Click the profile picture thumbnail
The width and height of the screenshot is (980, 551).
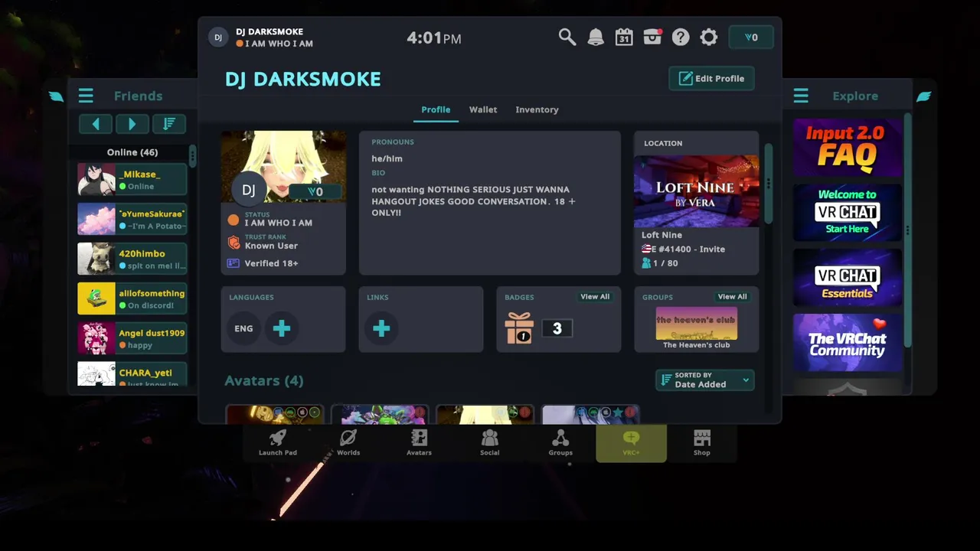[x=283, y=166]
